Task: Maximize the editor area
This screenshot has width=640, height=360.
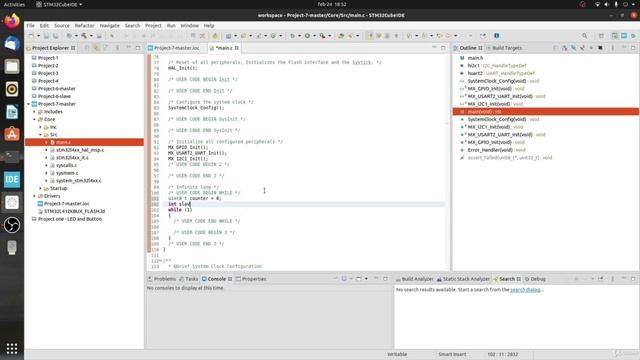Action: (443, 48)
